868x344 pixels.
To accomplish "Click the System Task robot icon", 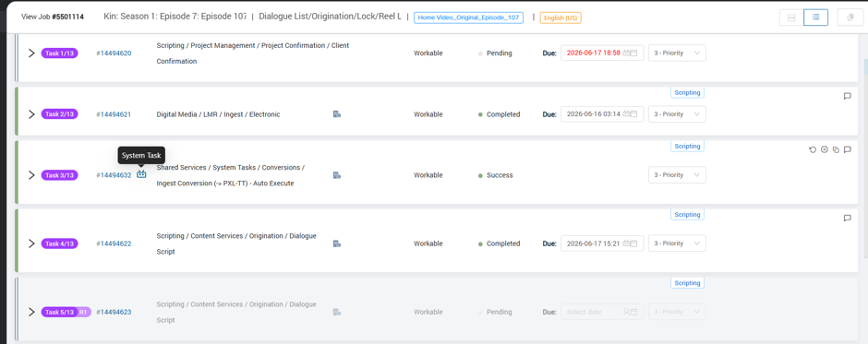I will [141, 174].
